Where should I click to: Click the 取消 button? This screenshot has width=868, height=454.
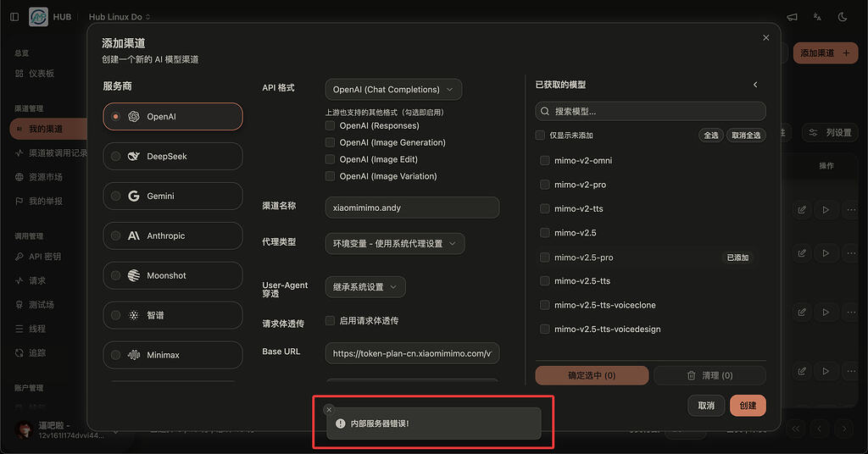point(706,406)
